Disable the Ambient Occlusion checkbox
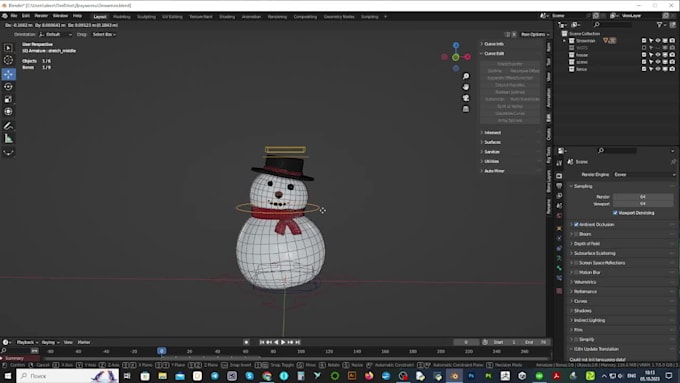 [576, 225]
